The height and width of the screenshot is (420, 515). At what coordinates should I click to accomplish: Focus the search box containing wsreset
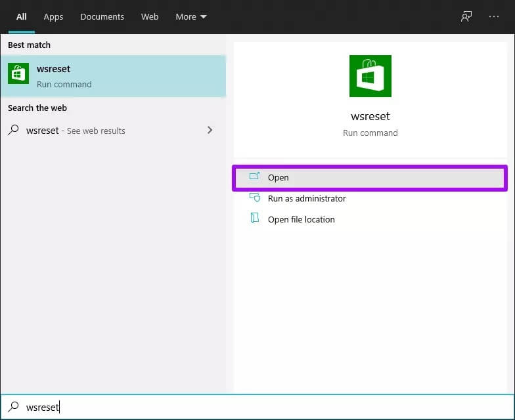point(257,407)
